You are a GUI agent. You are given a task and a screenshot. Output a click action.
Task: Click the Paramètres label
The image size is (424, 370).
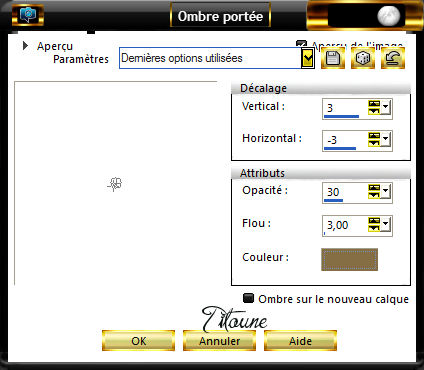[81, 59]
